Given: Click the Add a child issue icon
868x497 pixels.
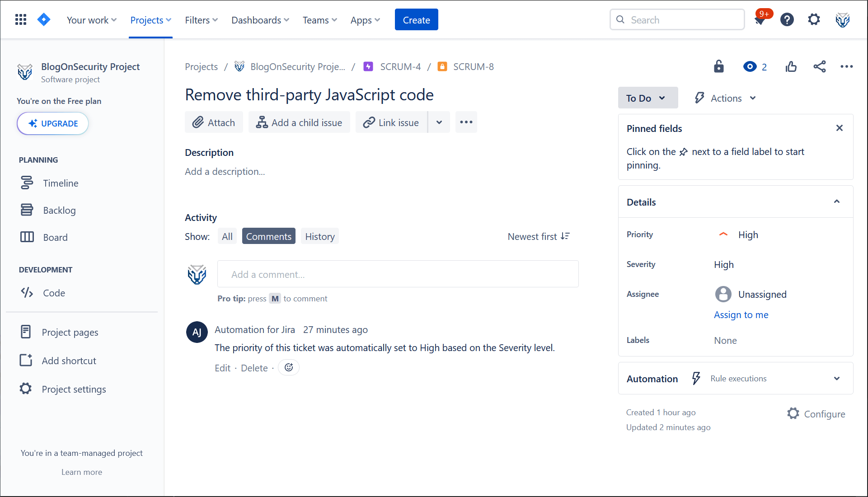Looking at the screenshot, I should [261, 122].
